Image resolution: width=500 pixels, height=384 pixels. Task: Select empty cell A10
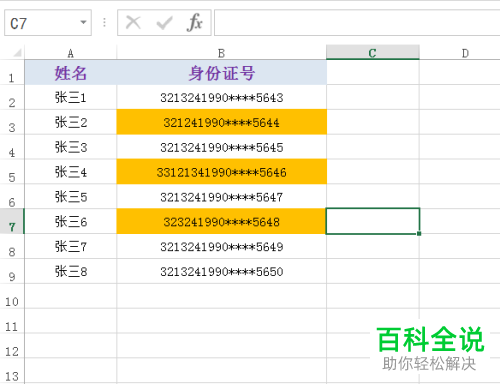click(x=71, y=296)
